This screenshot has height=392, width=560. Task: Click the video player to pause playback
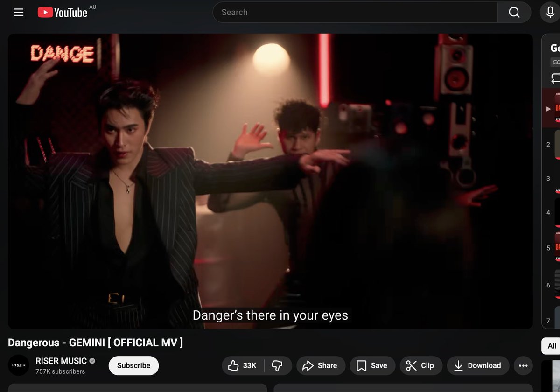click(270, 181)
